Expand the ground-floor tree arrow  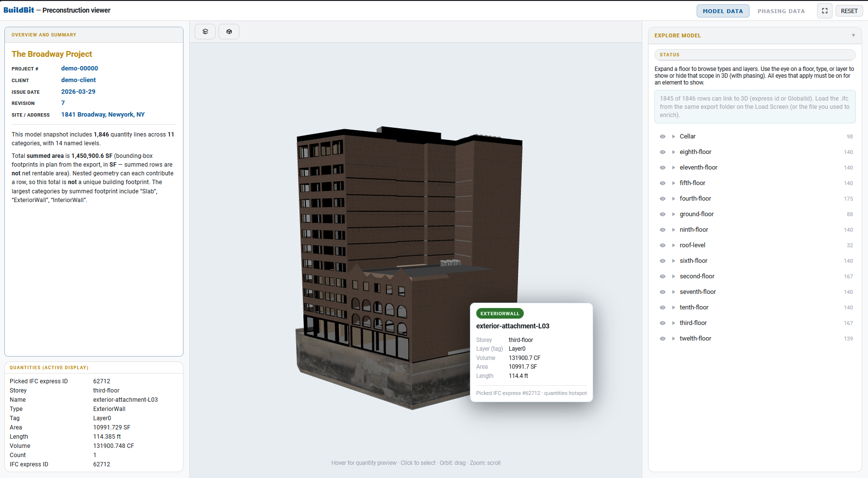(x=673, y=214)
